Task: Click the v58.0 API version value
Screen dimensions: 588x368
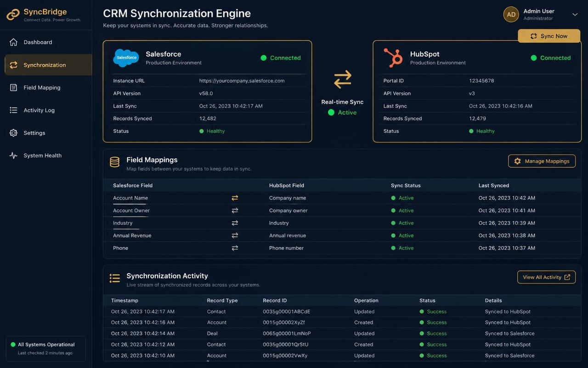Action: (x=206, y=93)
